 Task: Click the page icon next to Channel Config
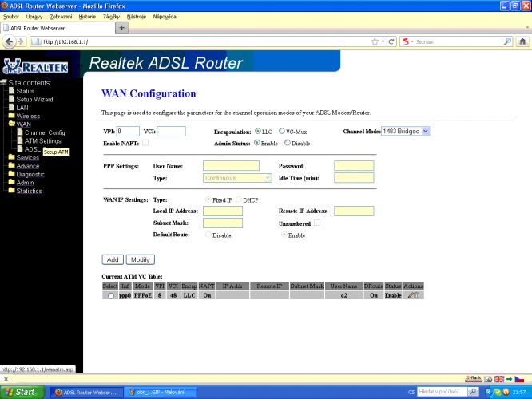(x=20, y=132)
